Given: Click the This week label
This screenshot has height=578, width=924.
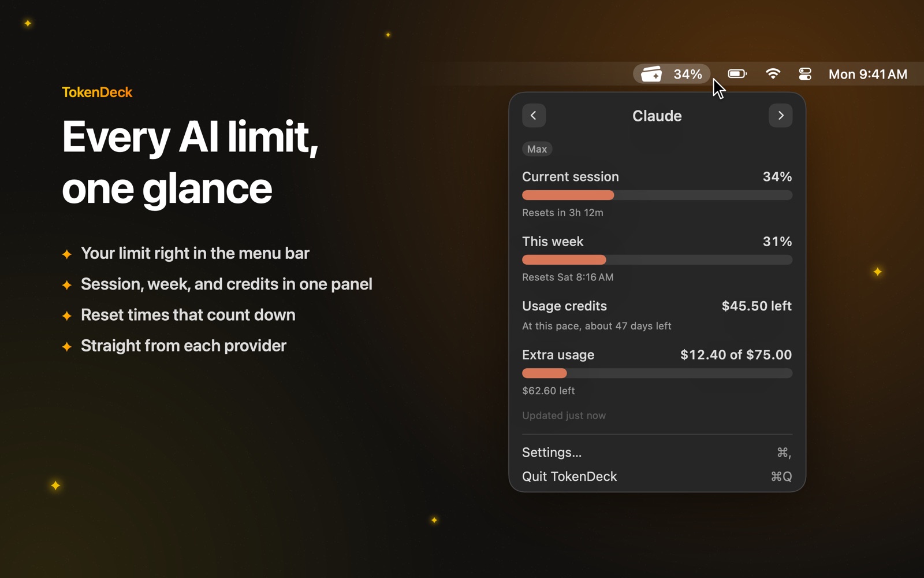Looking at the screenshot, I should (x=553, y=242).
